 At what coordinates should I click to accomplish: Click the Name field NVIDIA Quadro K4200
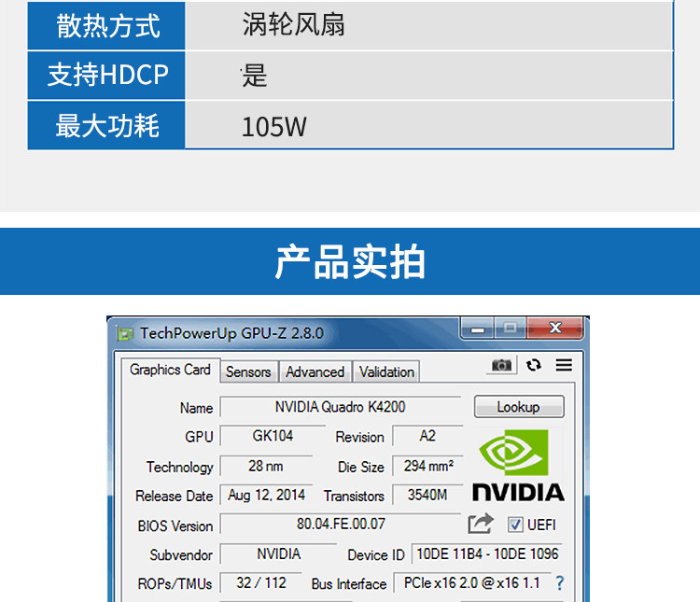pos(340,407)
